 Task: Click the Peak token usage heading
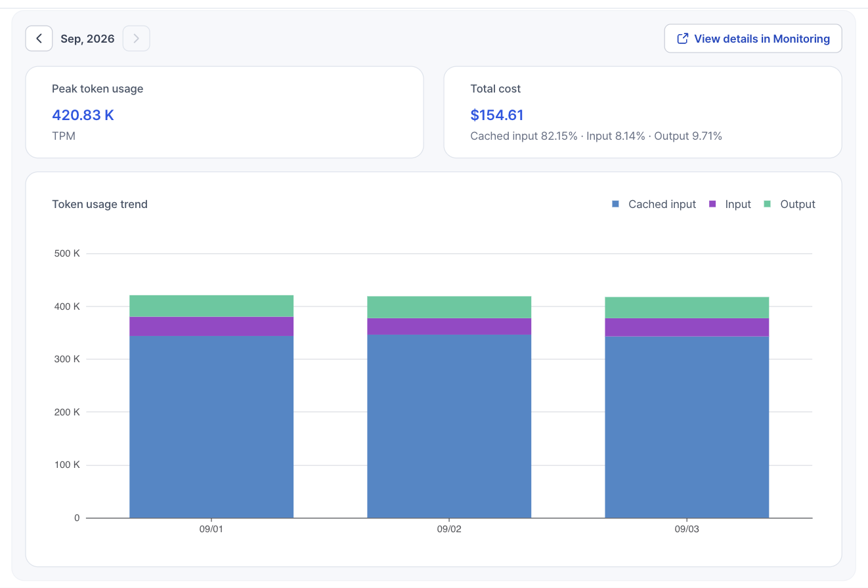[97, 89]
